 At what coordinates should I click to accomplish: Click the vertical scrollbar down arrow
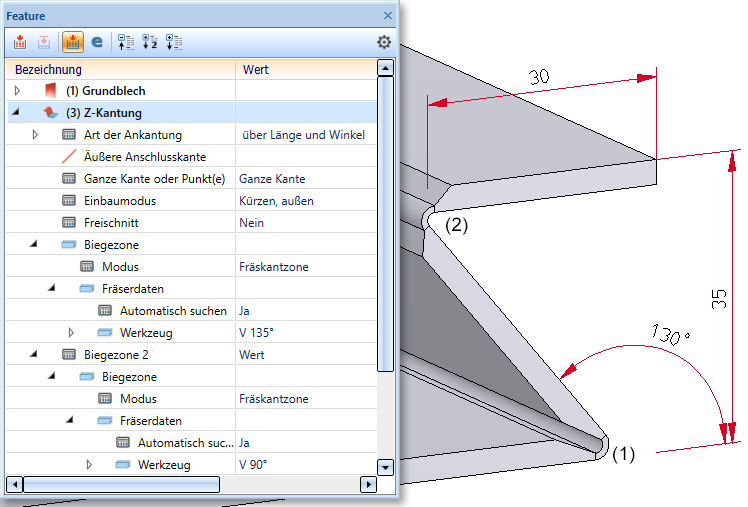[385, 467]
